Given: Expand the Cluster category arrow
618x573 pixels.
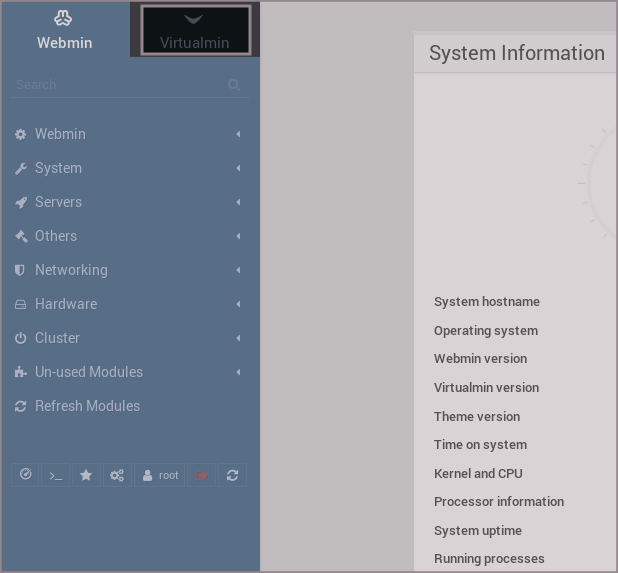Looking at the screenshot, I should coord(238,338).
